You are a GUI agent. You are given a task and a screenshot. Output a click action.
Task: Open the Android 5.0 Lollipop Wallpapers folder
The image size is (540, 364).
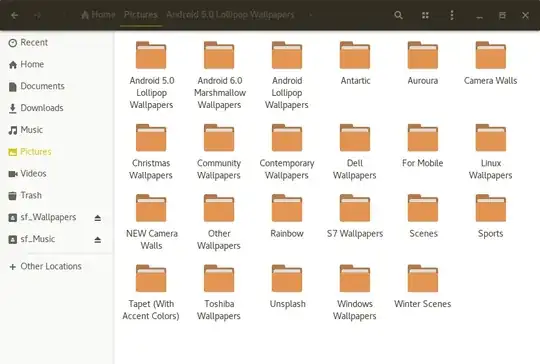click(151, 75)
